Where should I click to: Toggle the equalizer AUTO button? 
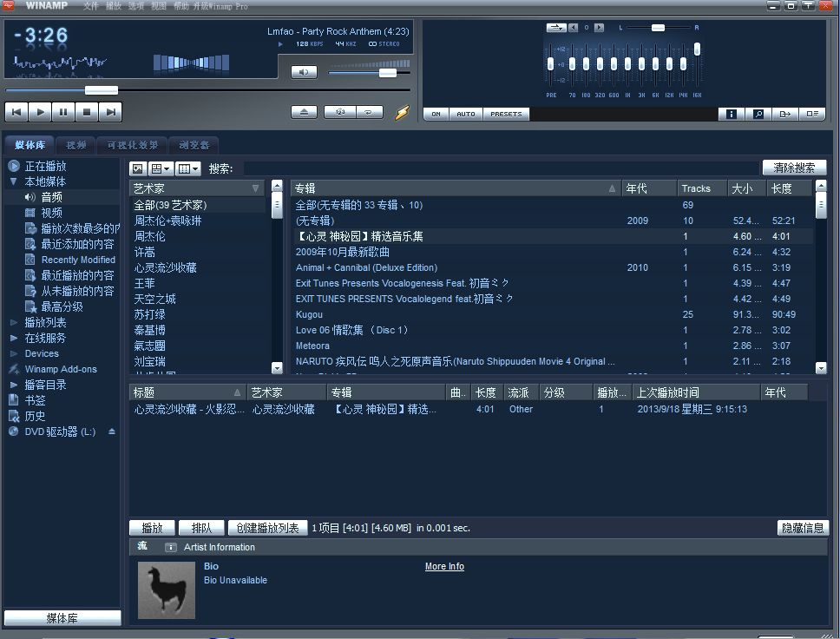coord(466,115)
